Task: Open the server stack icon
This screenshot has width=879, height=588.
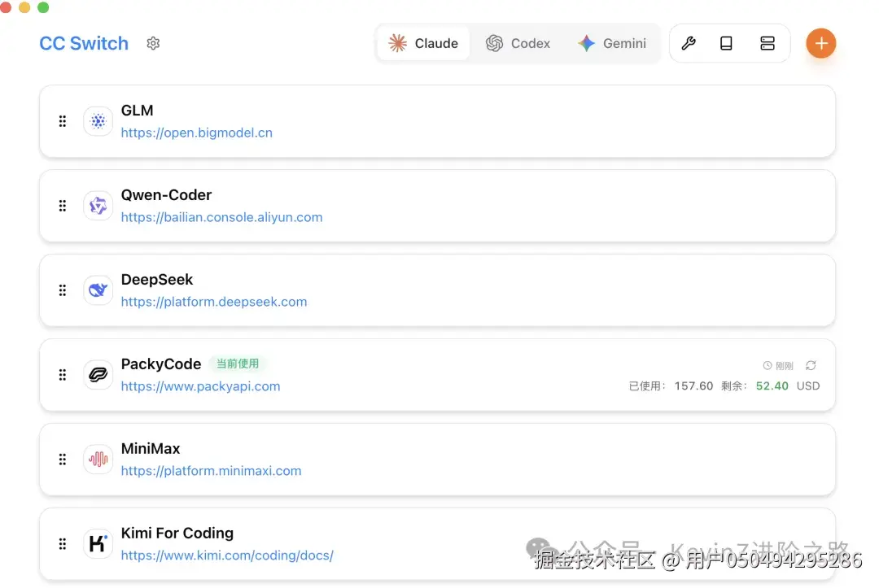Action: pyautogui.click(x=767, y=43)
